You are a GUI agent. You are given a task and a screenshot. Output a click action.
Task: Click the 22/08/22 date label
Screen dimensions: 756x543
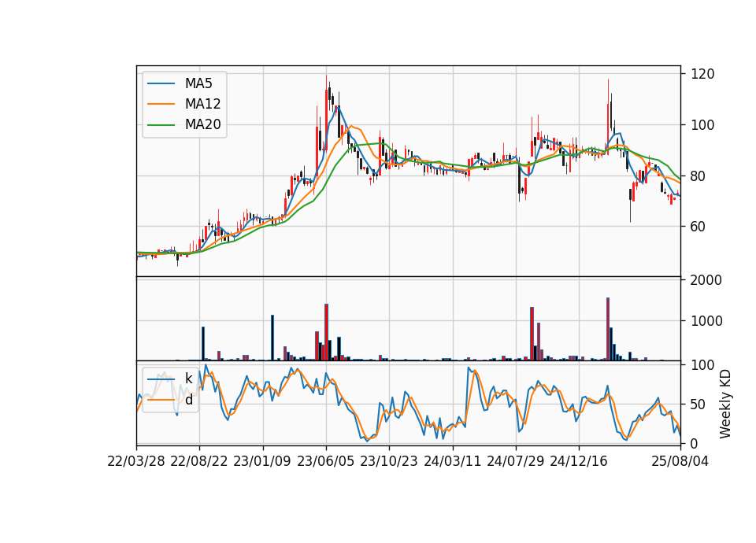[199, 461]
